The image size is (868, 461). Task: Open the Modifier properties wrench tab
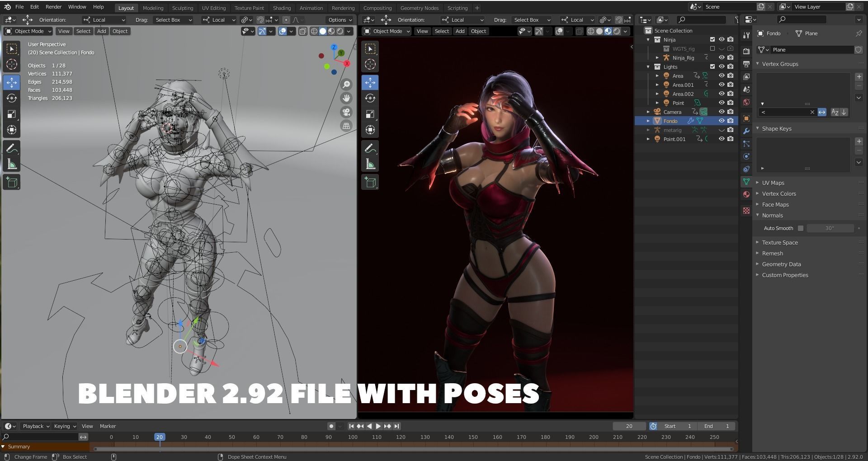coord(746,131)
